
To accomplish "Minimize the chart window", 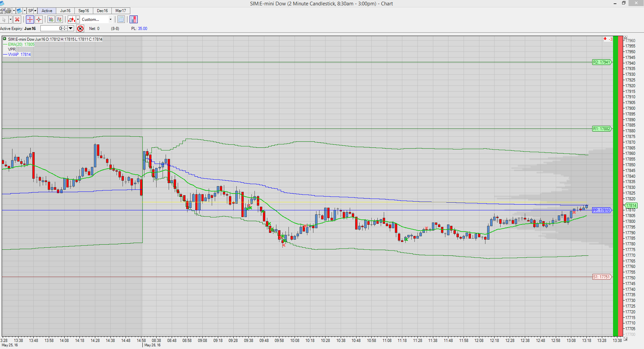I will [615, 3].
